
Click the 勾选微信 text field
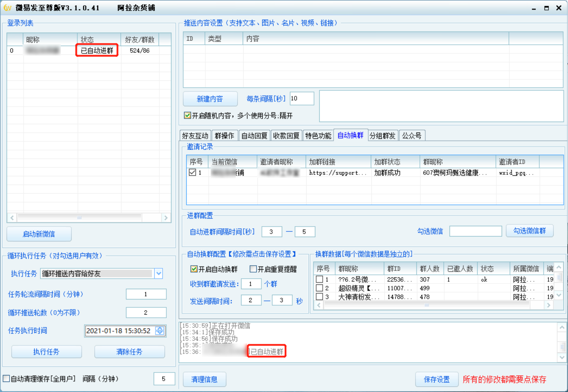(476, 231)
